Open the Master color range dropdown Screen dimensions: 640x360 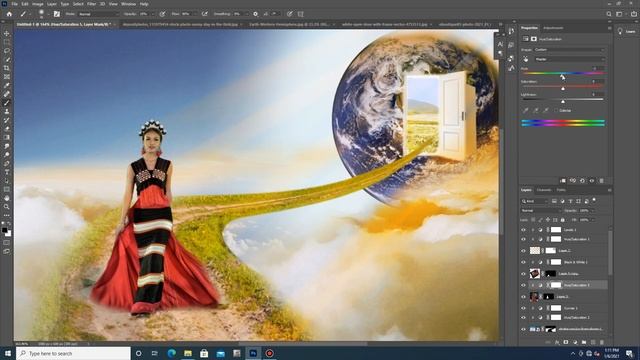(x=569, y=59)
